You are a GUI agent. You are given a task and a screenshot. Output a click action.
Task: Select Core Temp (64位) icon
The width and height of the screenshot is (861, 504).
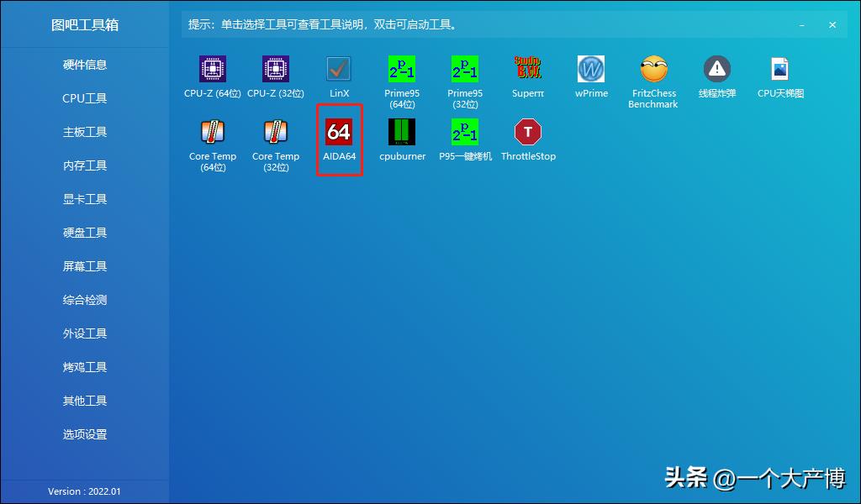pyautogui.click(x=213, y=133)
